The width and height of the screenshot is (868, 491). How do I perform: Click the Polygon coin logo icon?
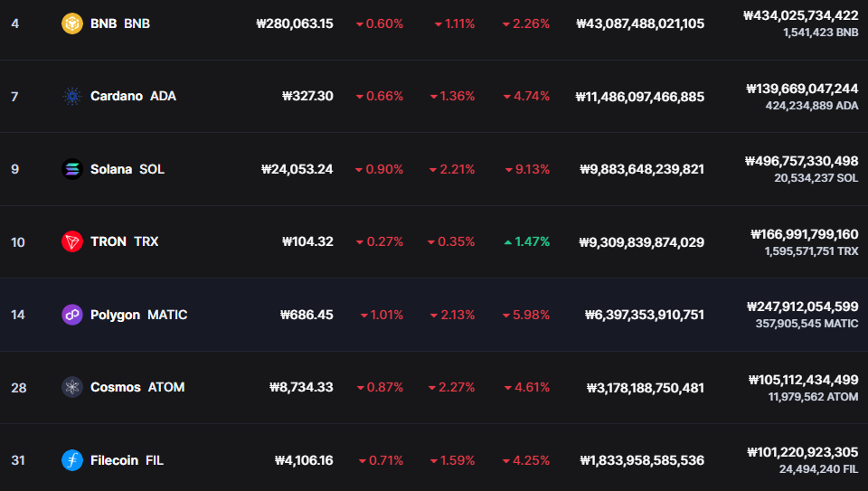click(72, 315)
